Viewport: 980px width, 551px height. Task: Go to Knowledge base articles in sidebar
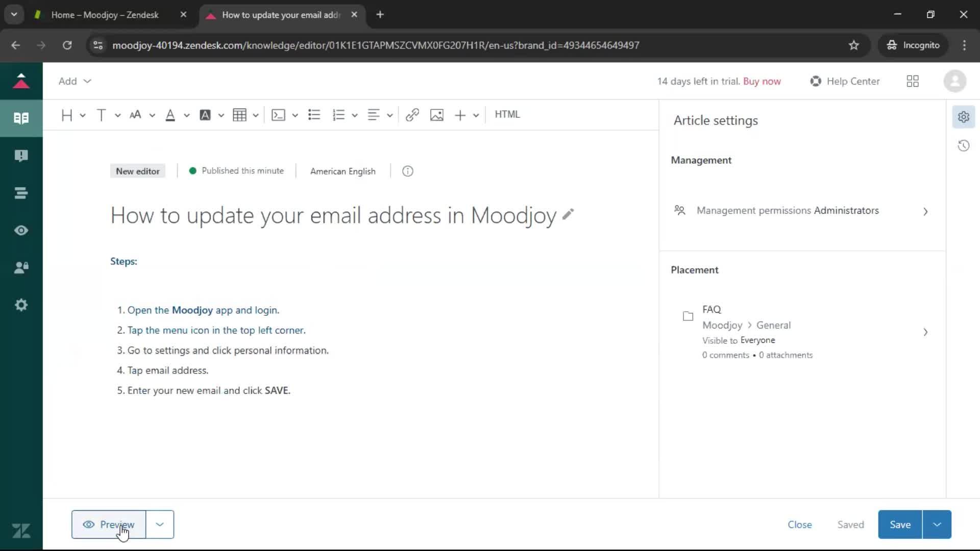(x=21, y=118)
